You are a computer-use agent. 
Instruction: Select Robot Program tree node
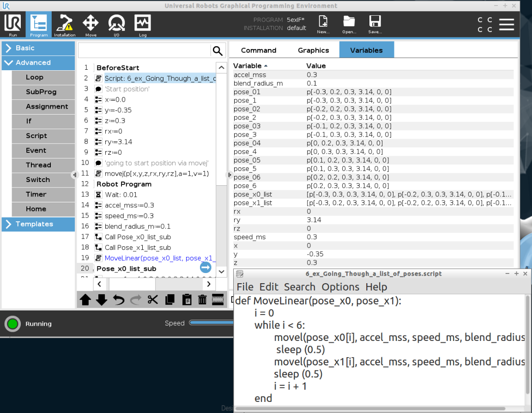coord(124,184)
